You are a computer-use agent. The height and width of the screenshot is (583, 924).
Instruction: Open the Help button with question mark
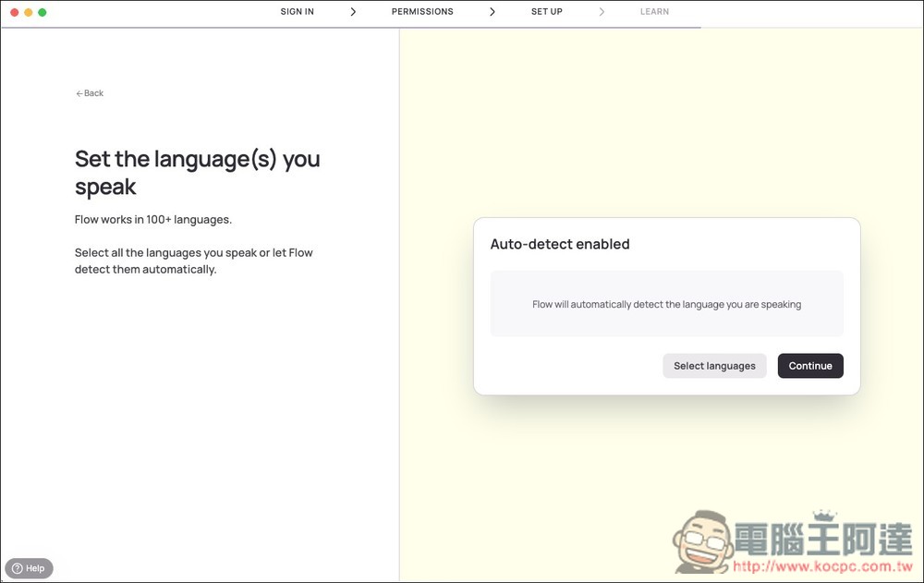(29, 568)
